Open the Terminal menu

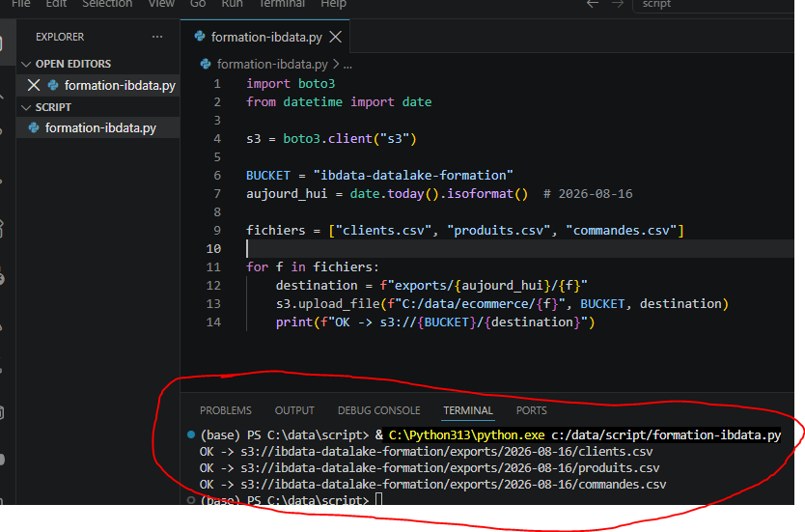[282, 4]
